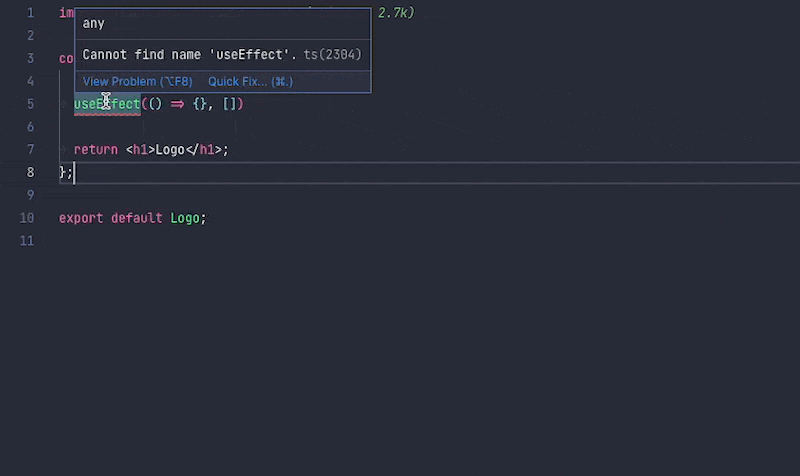This screenshot has width=800, height=476.
Task: Click the View Problem link in hover popup
Action: coord(137,82)
